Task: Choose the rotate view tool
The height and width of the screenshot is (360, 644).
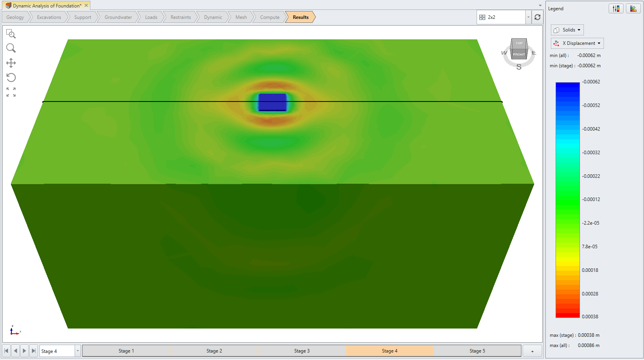Action: pyautogui.click(x=11, y=78)
